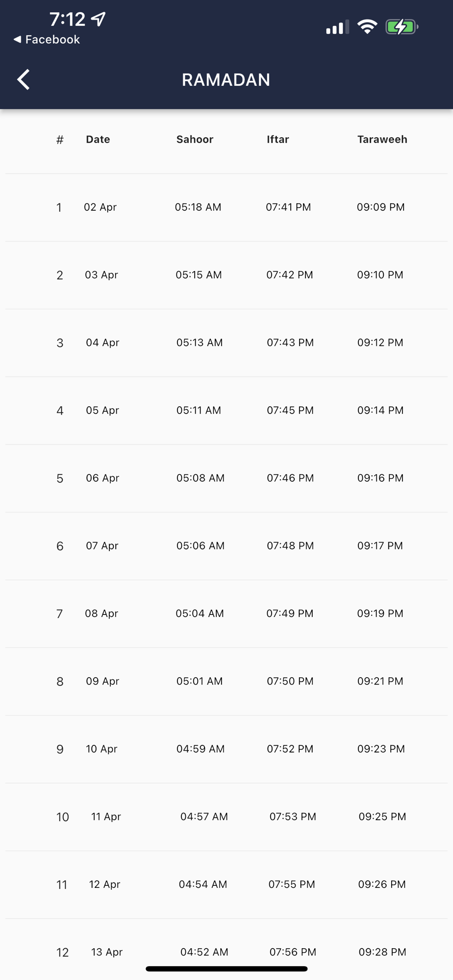Tap the location arrow beside the clock

[99, 19]
